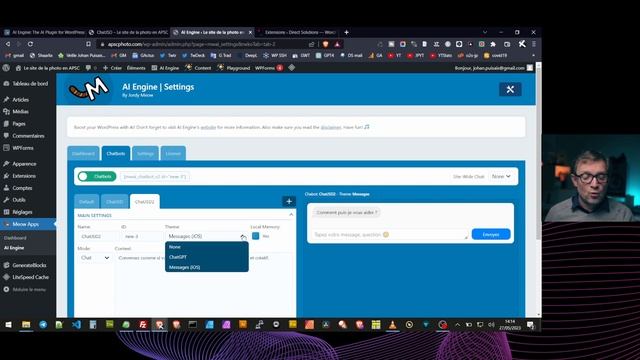Open GenerateBlocks in sidebar
The height and width of the screenshot is (360, 640).
tap(28, 265)
